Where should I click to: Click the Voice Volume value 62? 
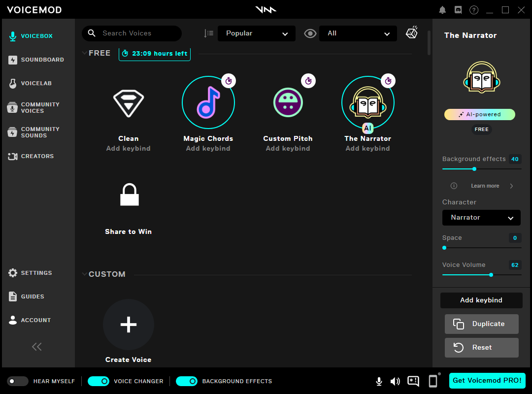coord(515,264)
